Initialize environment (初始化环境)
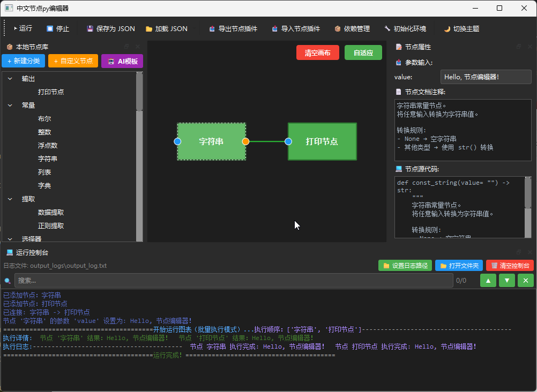537x392 pixels. coord(405,29)
